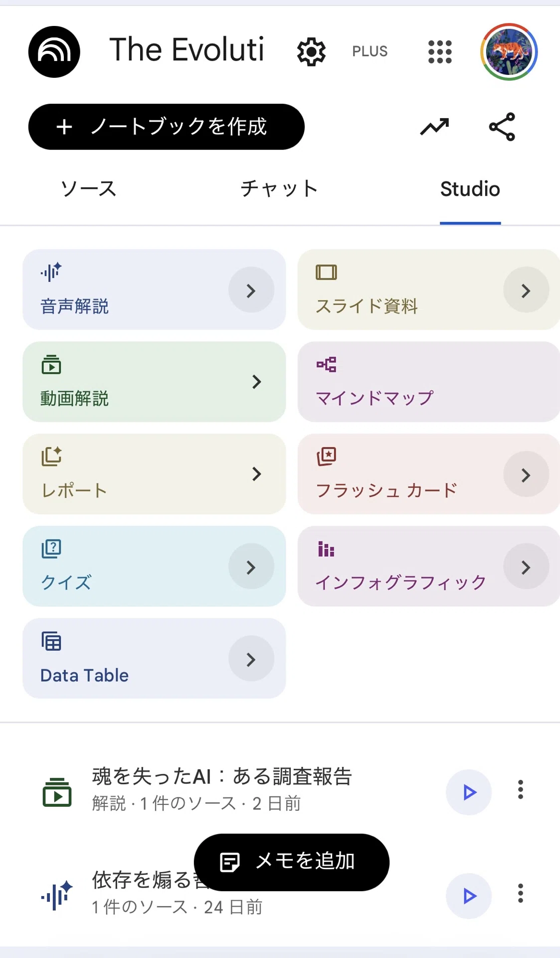
Task: Expand the Data Table chevron arrow
Action: 251,659
